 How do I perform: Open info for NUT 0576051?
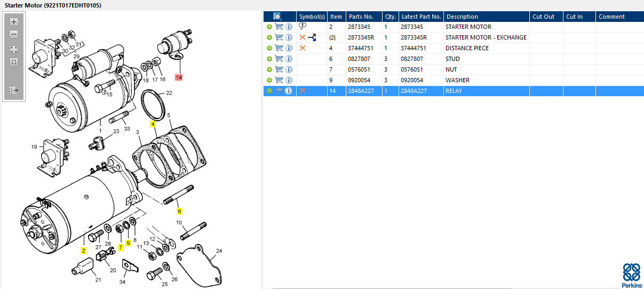click(x=289, y=69)
